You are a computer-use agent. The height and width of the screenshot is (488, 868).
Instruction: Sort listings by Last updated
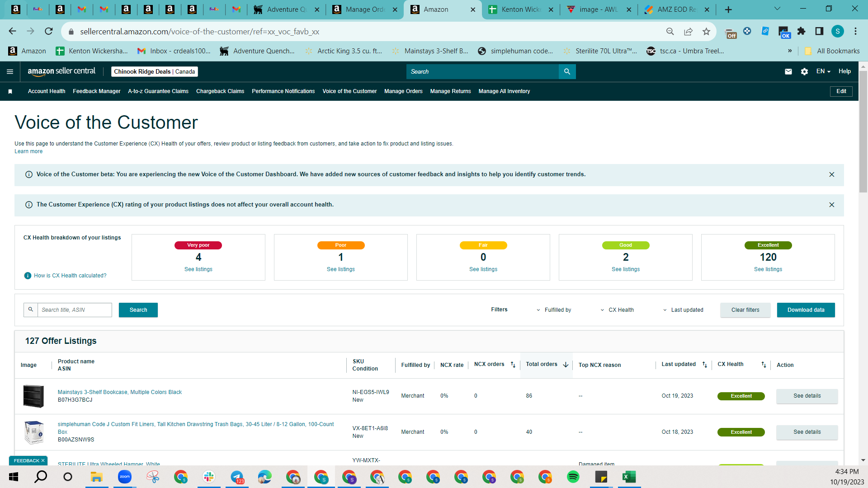705,365
